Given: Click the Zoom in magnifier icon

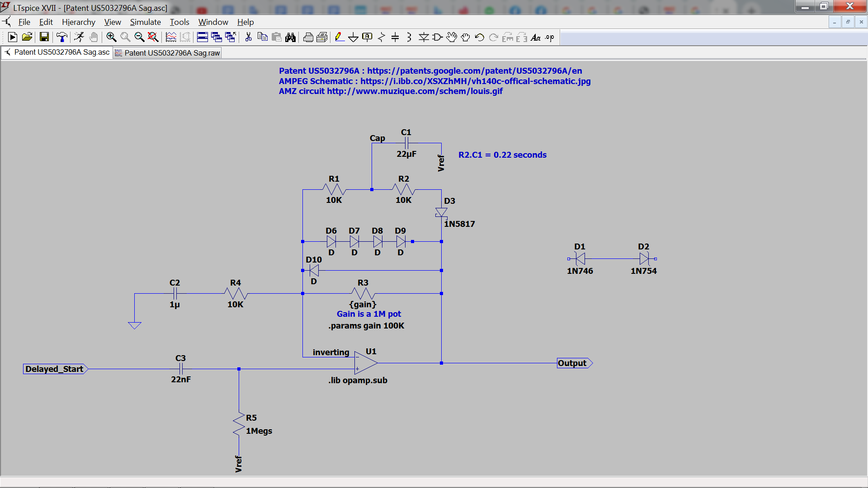Looking at the screenshot, I should point(111,38).
